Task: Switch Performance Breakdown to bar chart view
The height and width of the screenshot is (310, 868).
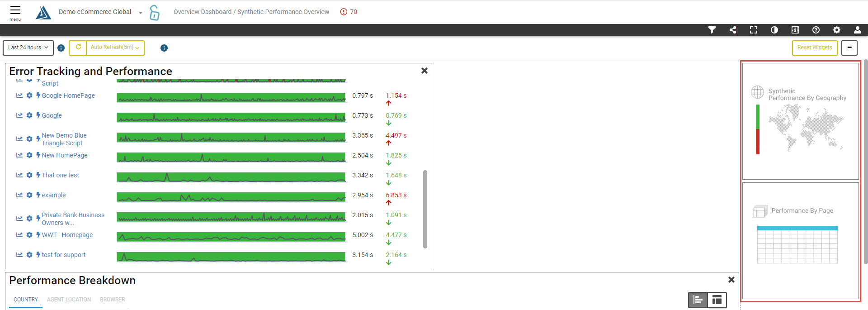Action: (x=698, y=300)
